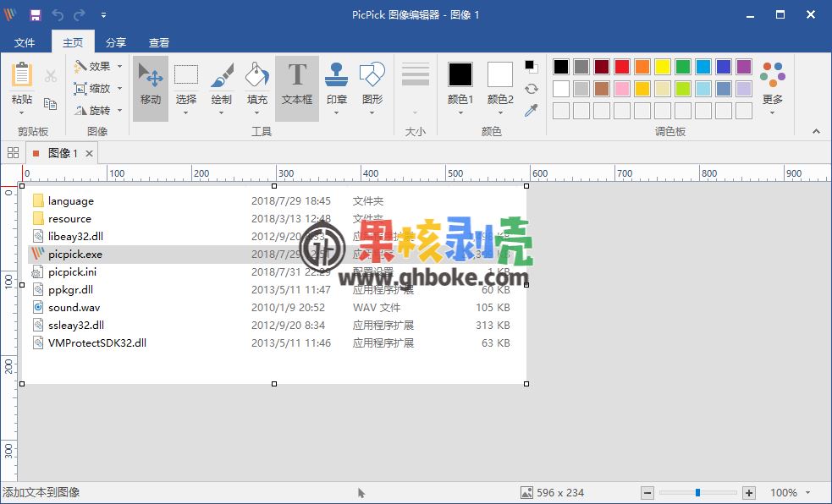Reset colors to black and white
This screenshot has height=504, width=832.
pyautogui.click(x=532, y=66)
